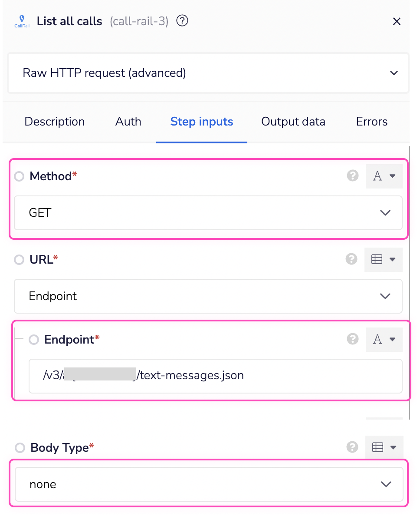Open the URL Endpoint dropdown
This screenshot has width=420, height=516.
(384, 296)
